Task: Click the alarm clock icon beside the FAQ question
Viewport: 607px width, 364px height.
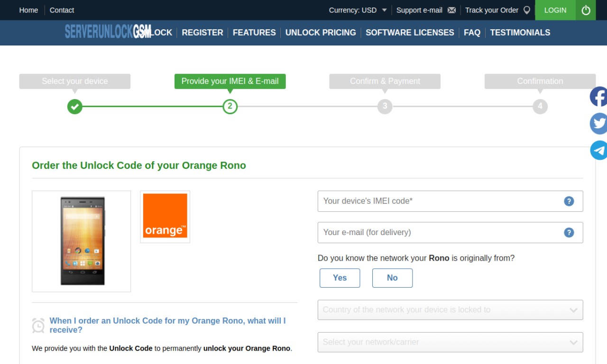Action: [38, 325]
